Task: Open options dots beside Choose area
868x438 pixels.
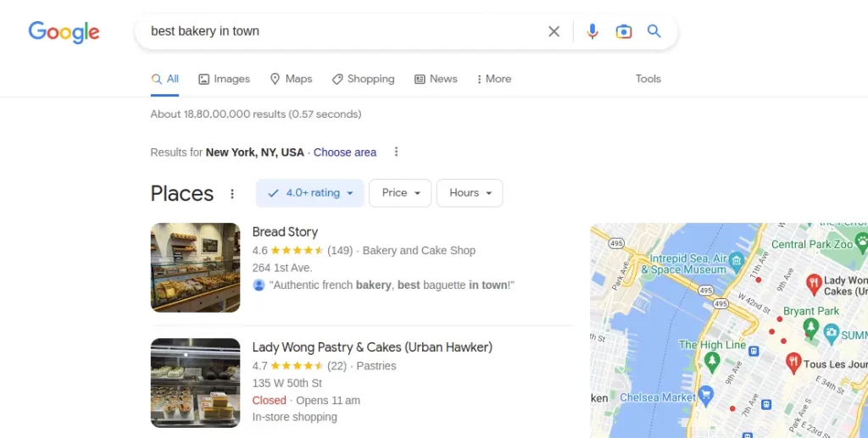Action: (x=396, y=152)
